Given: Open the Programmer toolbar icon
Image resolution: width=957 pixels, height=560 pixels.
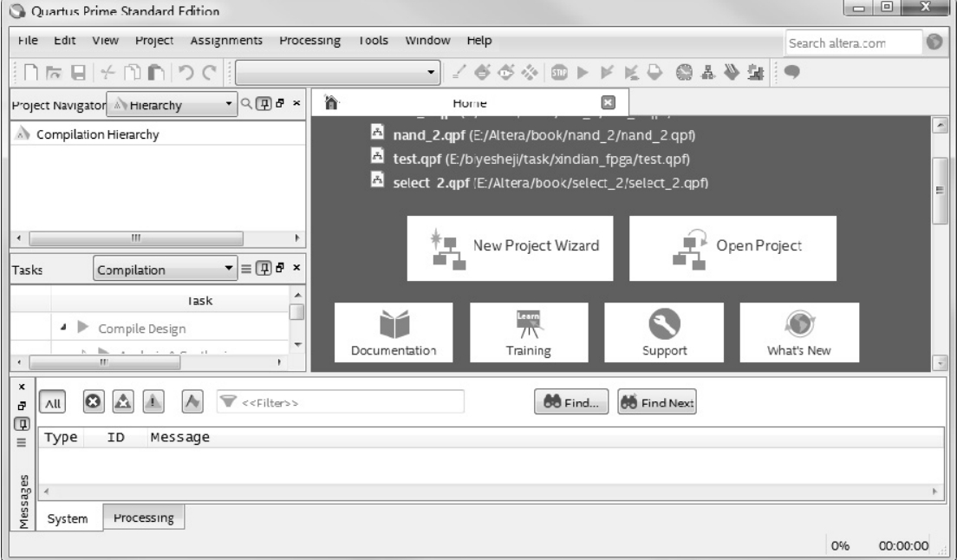Looking at the screenshot, I should [731, 73].
